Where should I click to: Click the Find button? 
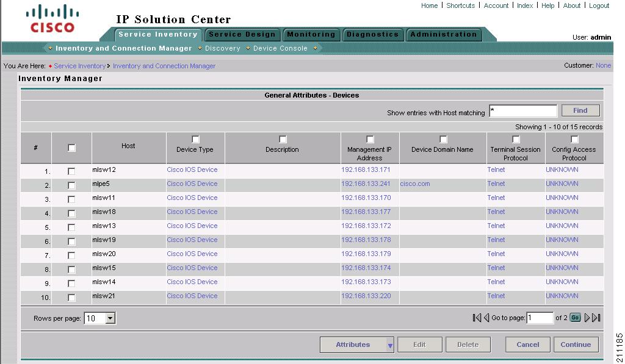point(580,110)
